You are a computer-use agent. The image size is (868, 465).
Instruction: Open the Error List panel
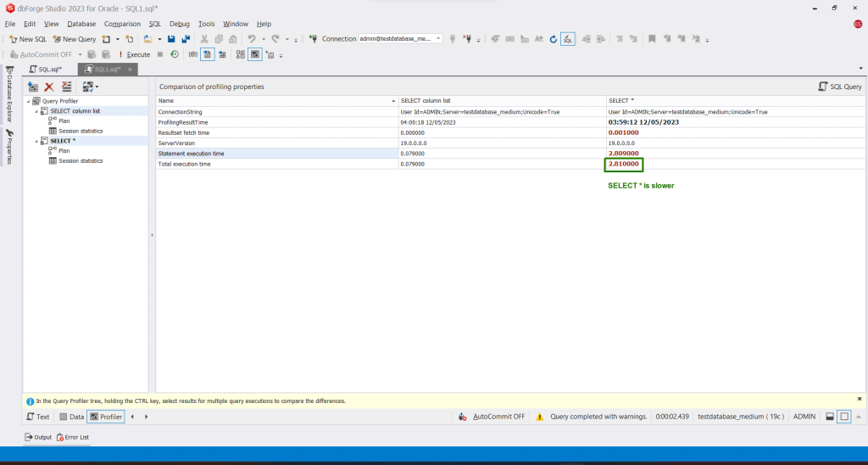click(x=73, y=437)
